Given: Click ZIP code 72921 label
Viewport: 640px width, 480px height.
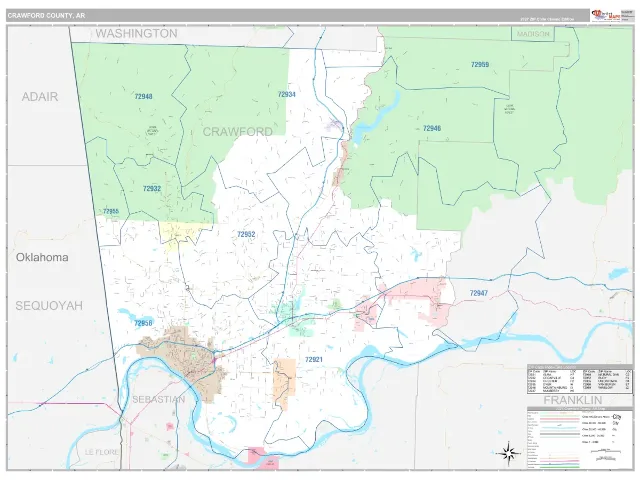Looking at the screenshot, I should click(314, 360).
